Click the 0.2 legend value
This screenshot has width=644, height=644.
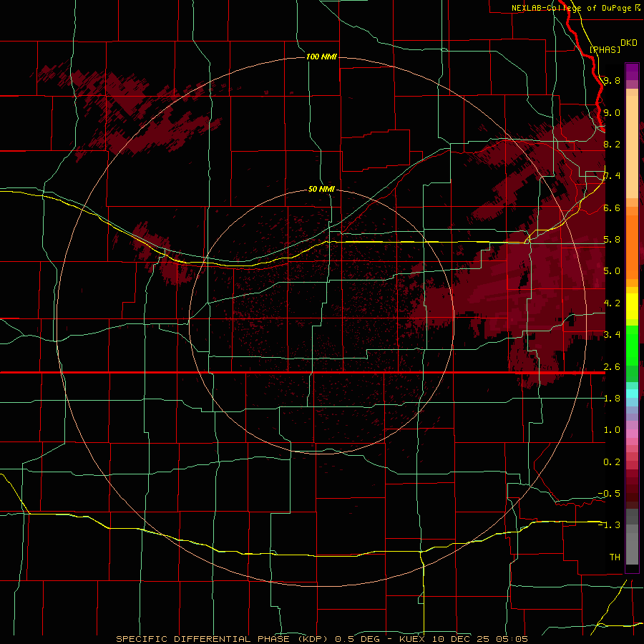612,462
